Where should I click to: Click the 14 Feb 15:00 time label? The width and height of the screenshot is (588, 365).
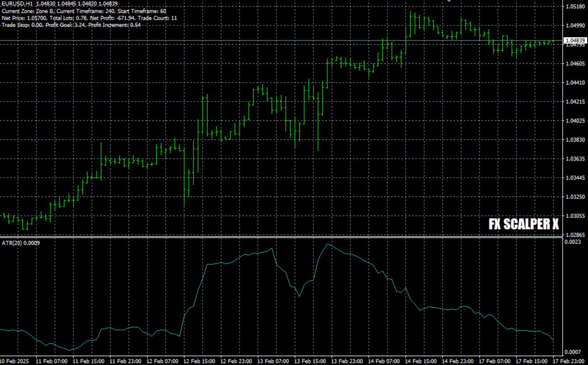coord(420,361)
